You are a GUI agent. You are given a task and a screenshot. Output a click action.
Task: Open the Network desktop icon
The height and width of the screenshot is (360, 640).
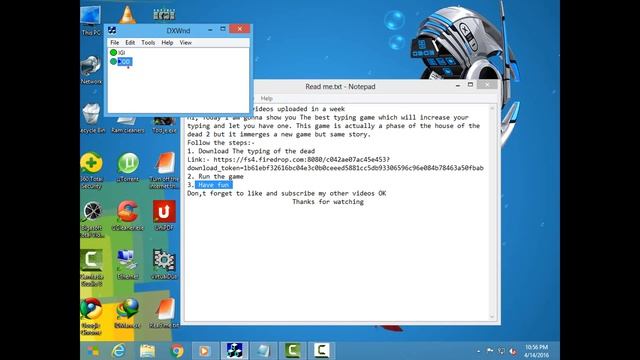91,70
